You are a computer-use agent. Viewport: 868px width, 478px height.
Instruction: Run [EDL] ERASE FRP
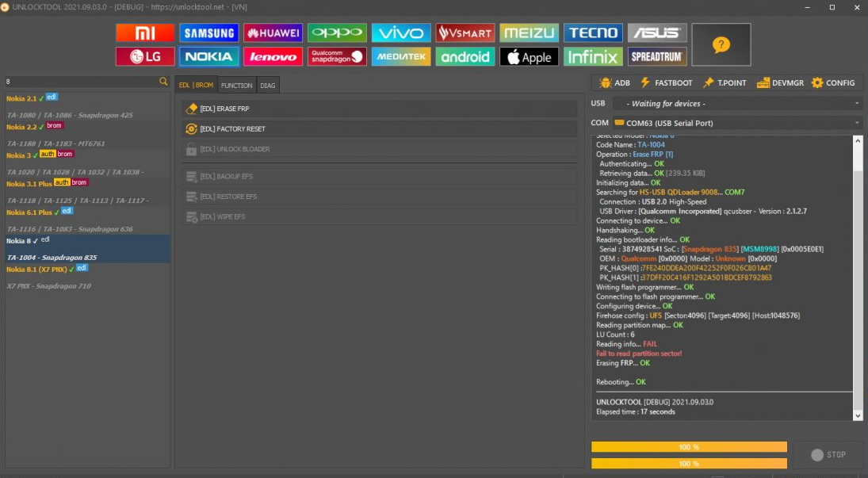click(379, 109)
